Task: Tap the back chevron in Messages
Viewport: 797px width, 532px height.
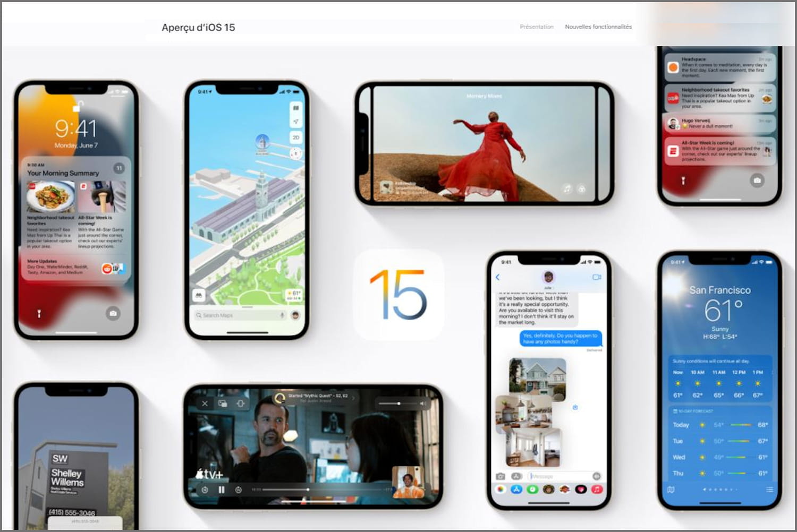Action: [498, 277]
